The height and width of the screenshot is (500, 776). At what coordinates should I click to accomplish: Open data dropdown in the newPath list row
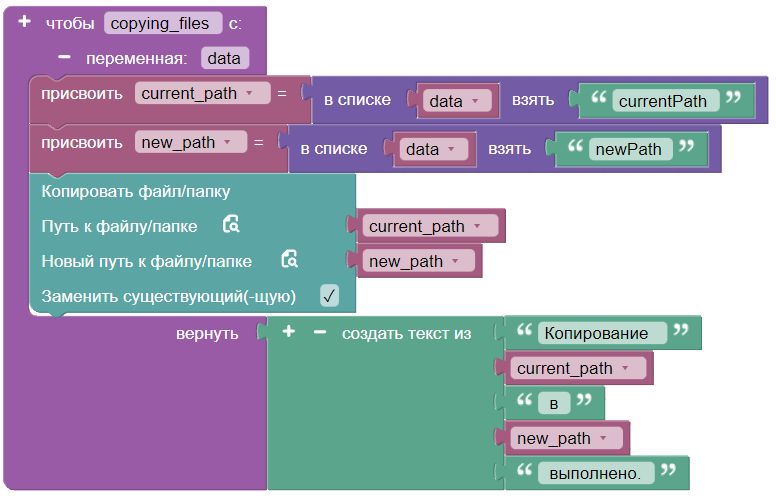point(432,149)
